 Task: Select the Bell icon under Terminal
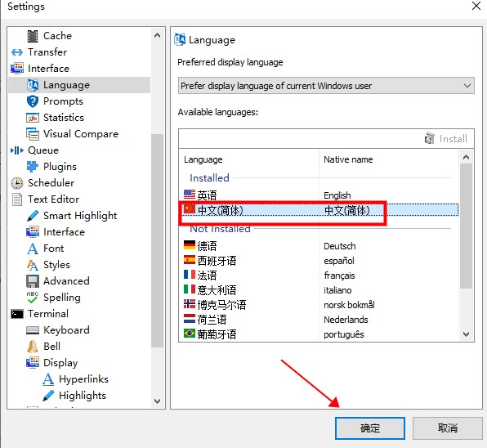pos(33,347)
